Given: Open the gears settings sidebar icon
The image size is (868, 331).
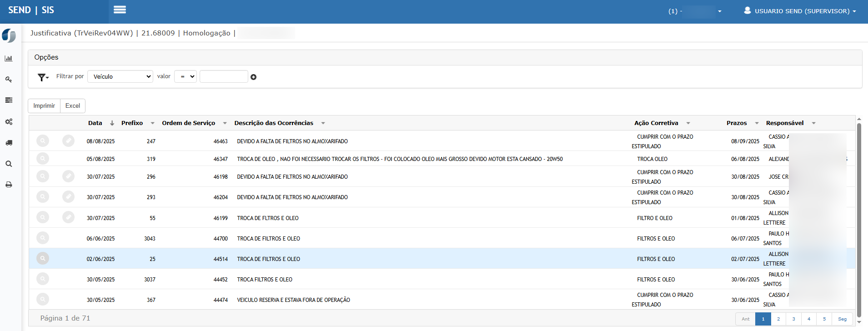Looking at the screenshot, I should pyautogui.click(x=9, y=122).
